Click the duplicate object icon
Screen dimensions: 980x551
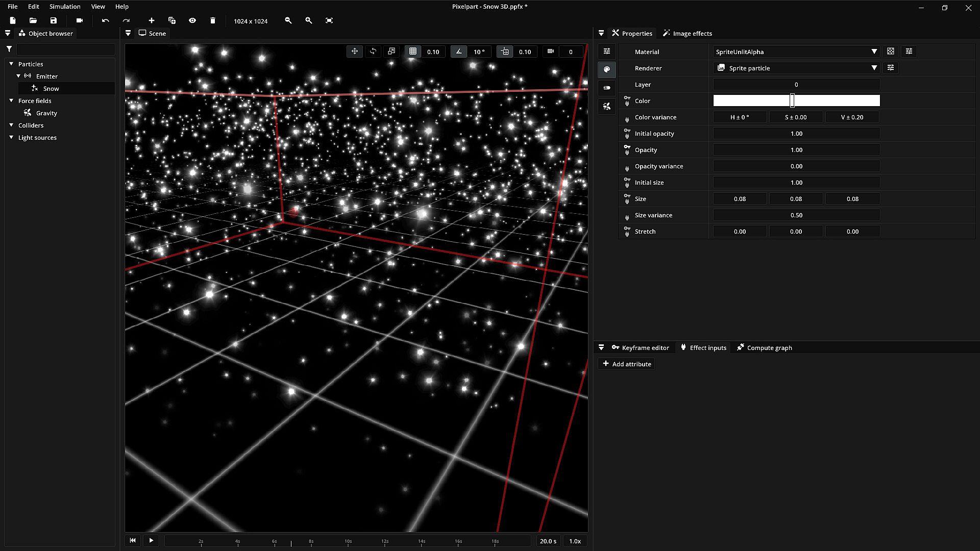[x=172, y=20]
